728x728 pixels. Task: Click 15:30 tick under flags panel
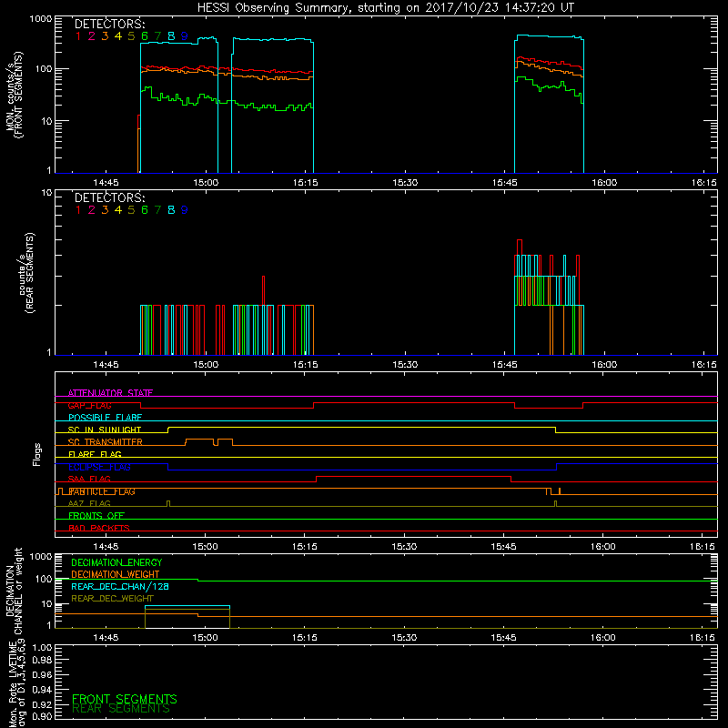click(x=404, y=547)
